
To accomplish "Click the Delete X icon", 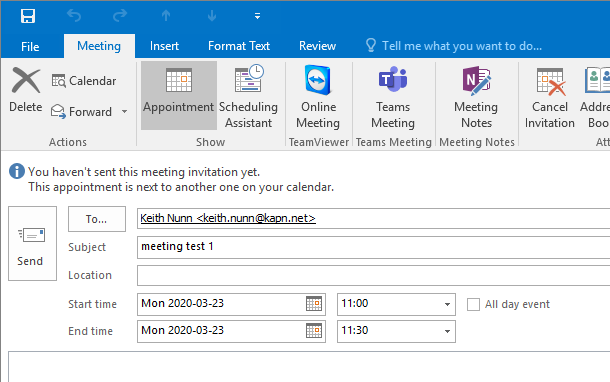I will (x=26, y=81).
